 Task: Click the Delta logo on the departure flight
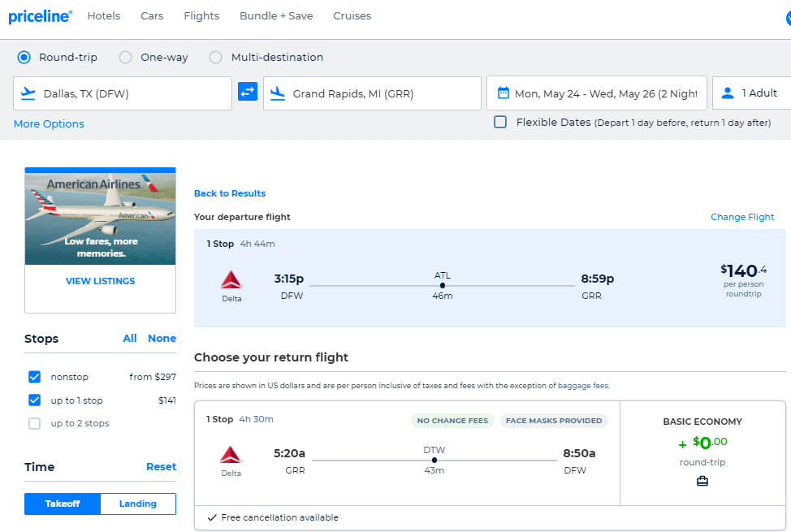pos(231,280)
